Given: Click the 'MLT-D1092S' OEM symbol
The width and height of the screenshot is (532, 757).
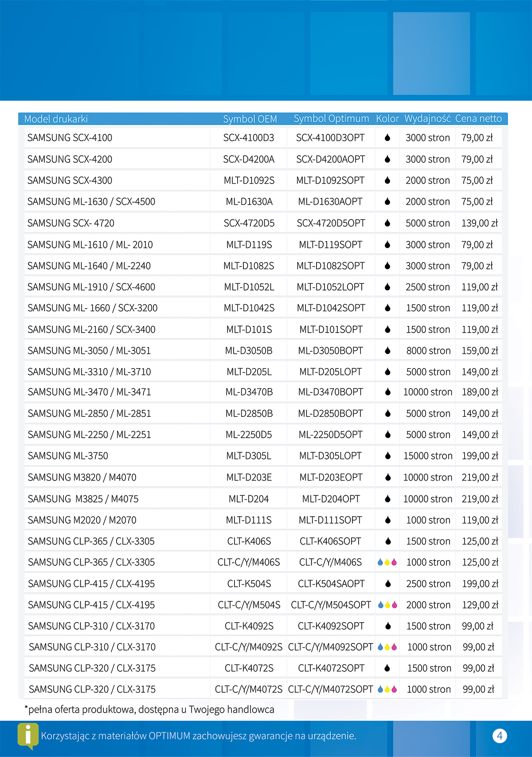Looking at the screenshot, I should click(x=249, y=180).
